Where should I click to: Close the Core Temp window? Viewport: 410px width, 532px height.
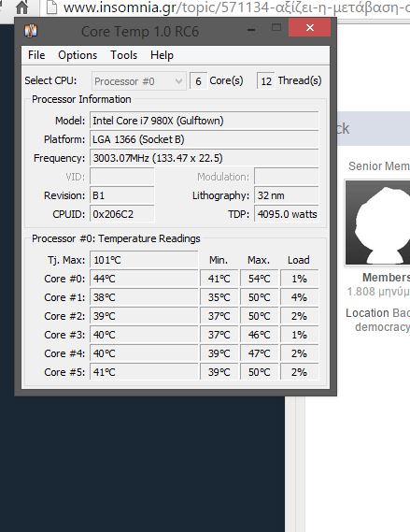[310, 27]
